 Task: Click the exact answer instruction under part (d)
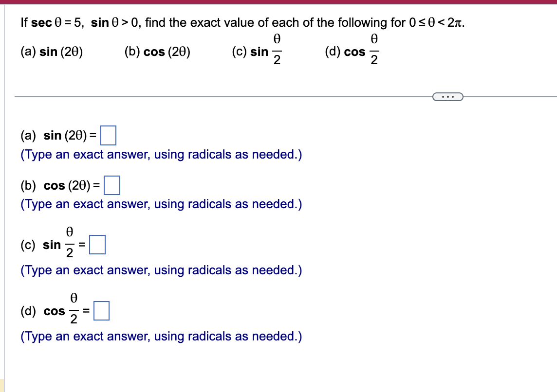click(x=161, y=336)
